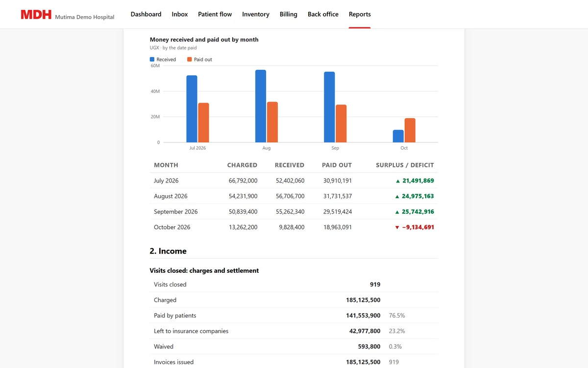
Task: Click the Invoices issued row label
Action: (x=173, y=362)
